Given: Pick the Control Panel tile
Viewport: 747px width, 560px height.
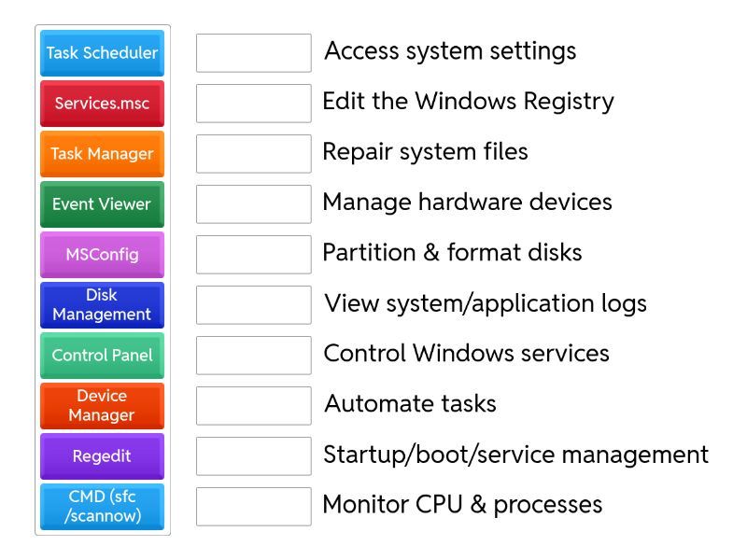Looking at the screenshot, I should 102,356.
